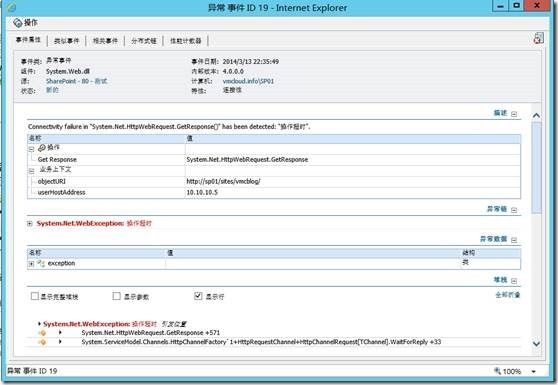The image size is (558, 385).
Task: Click the icon beside WaitForReply +33 frame
Action: tap(42, 342)
